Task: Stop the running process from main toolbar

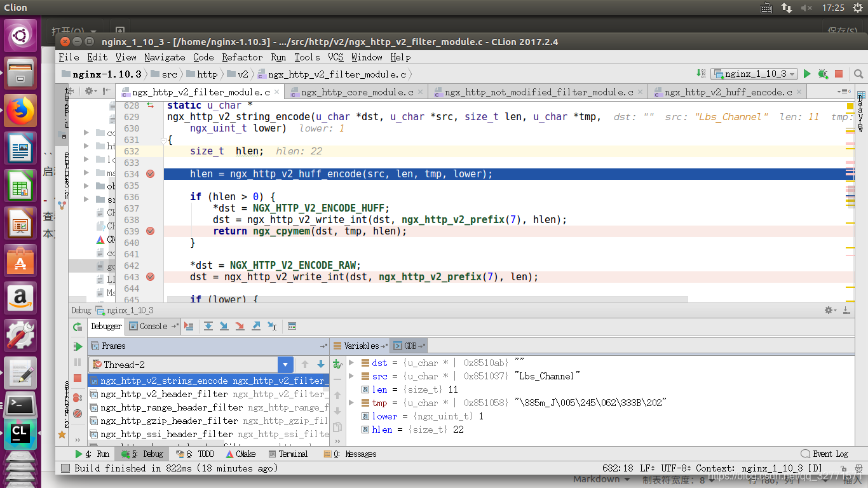Action: [x=839, y=74]
